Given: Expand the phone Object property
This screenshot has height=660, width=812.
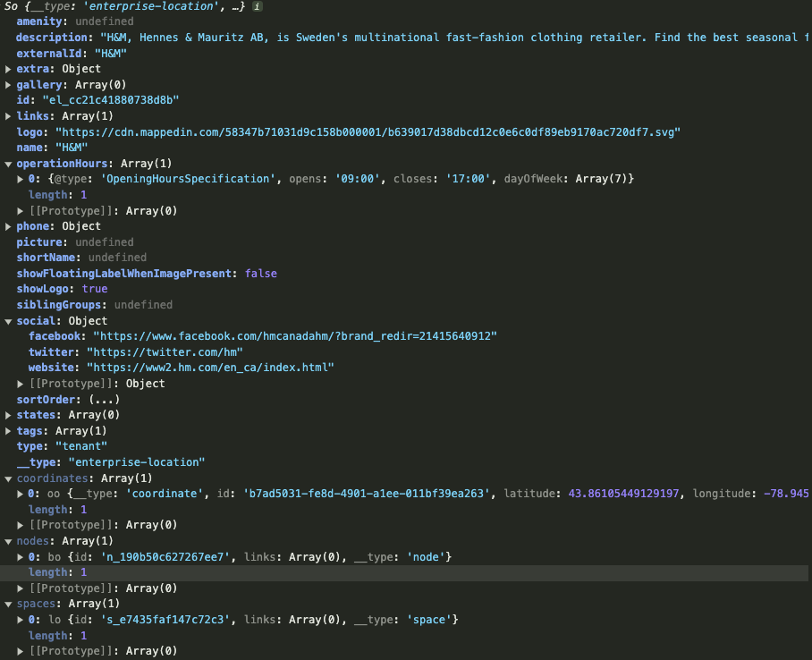Looking at the screenshot, I should [9, 226].
